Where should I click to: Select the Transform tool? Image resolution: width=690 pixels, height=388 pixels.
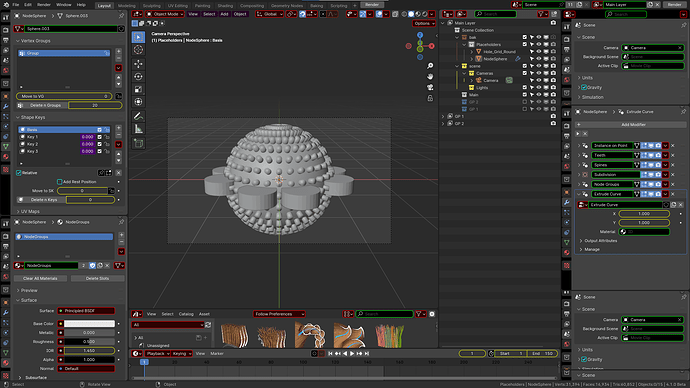138,102
